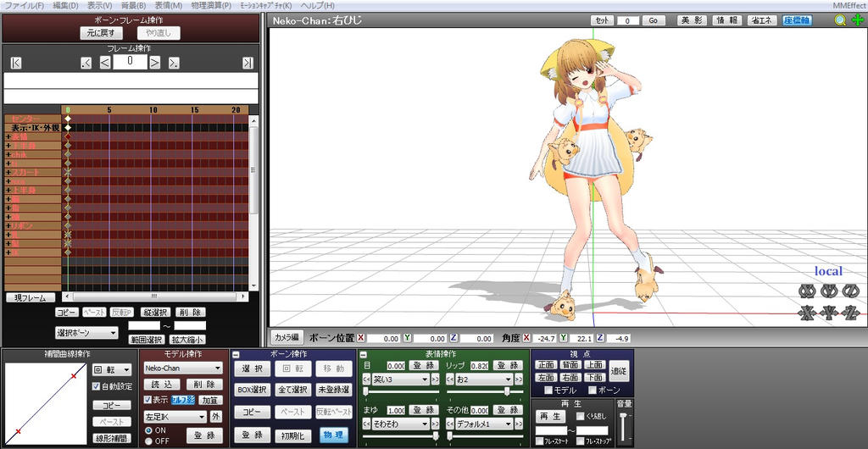
Task: Click the local Z move gizmo icon
Action: click(x=850, y=313)
